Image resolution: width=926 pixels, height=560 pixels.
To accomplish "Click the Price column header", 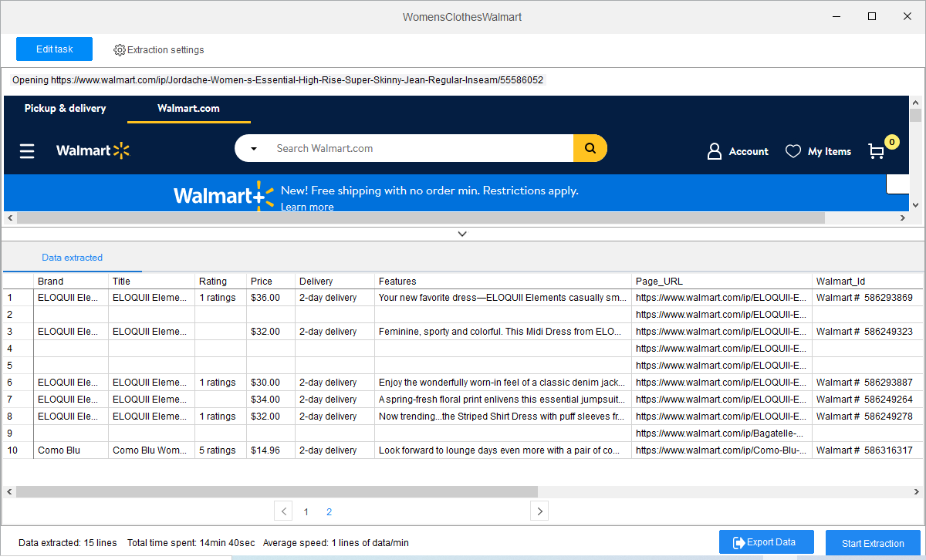I will pyautogui.click(x=271, y=281).
